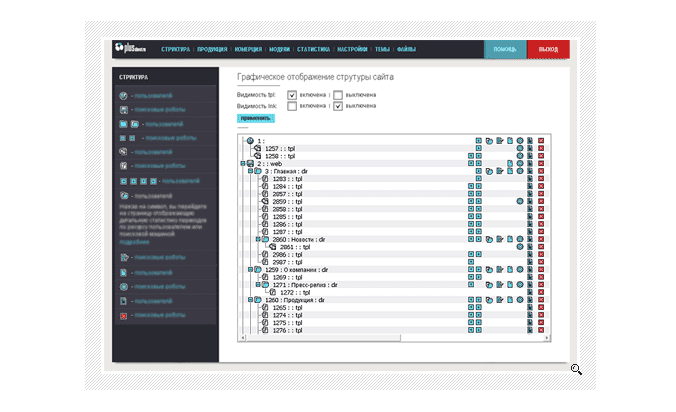The image size is (676, 412).
Task: Click round globe icon in row 2859
Action: [x=520, y=201]
